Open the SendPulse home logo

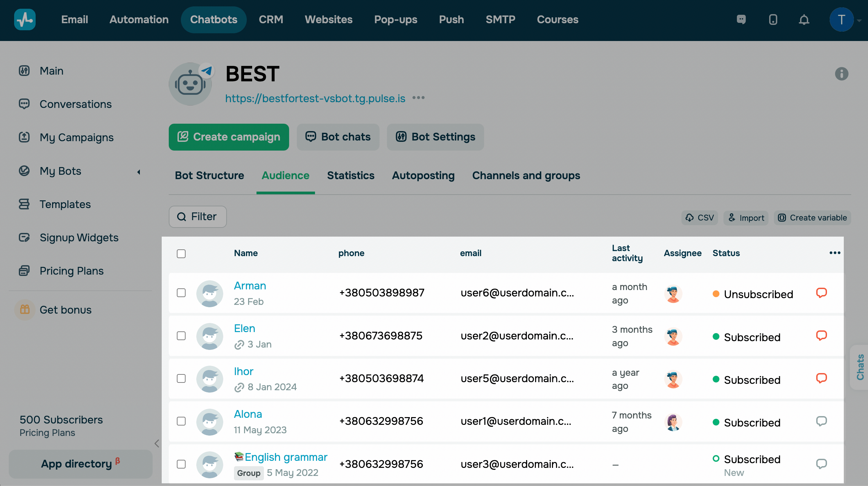(x=25, y=19)
